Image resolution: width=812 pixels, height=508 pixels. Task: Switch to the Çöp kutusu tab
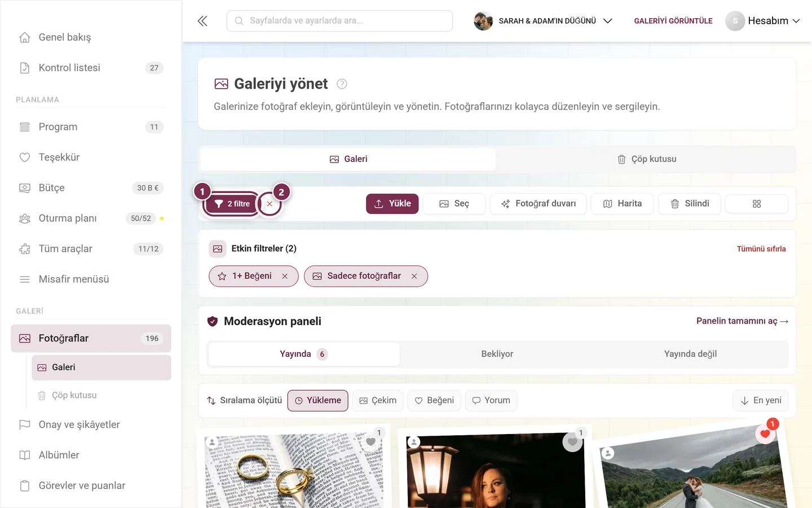[646, 159]
